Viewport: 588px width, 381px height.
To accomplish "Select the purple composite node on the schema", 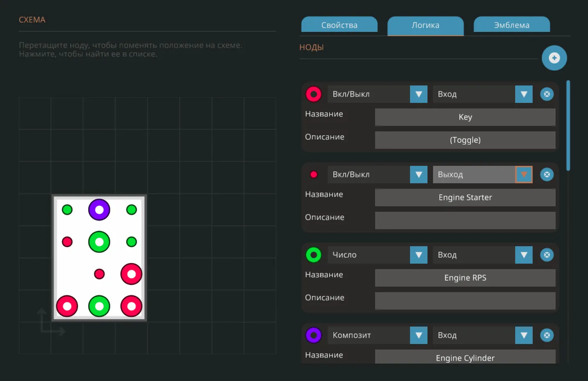I will point(99,210).
